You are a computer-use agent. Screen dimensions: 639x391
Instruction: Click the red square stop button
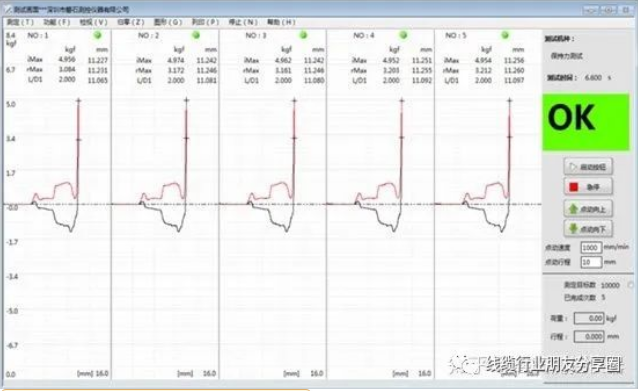tap(588, 187)
